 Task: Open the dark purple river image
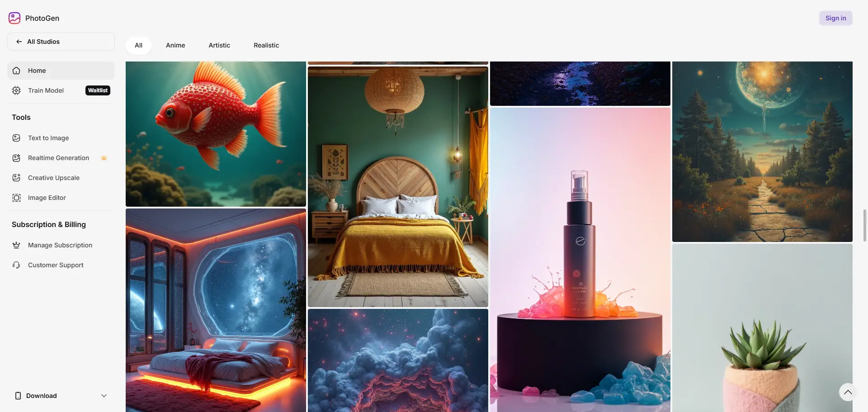(x=580, y=84)
